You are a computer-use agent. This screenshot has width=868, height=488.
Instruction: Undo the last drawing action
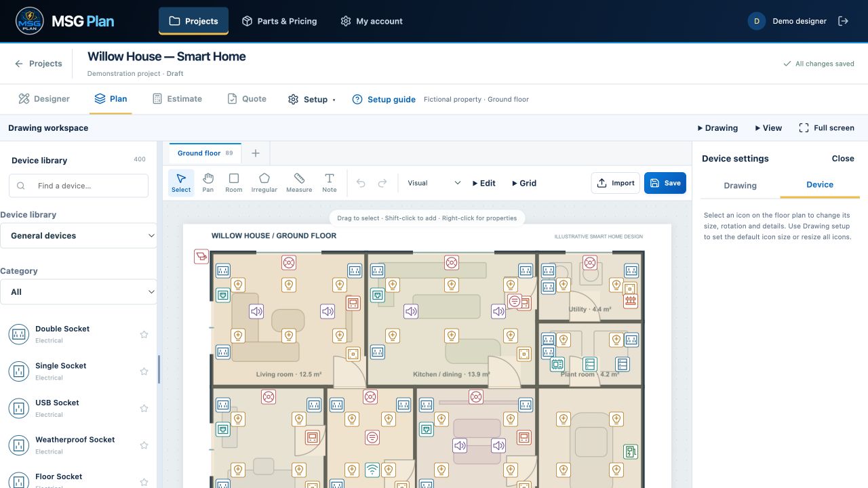pos(361,183)
